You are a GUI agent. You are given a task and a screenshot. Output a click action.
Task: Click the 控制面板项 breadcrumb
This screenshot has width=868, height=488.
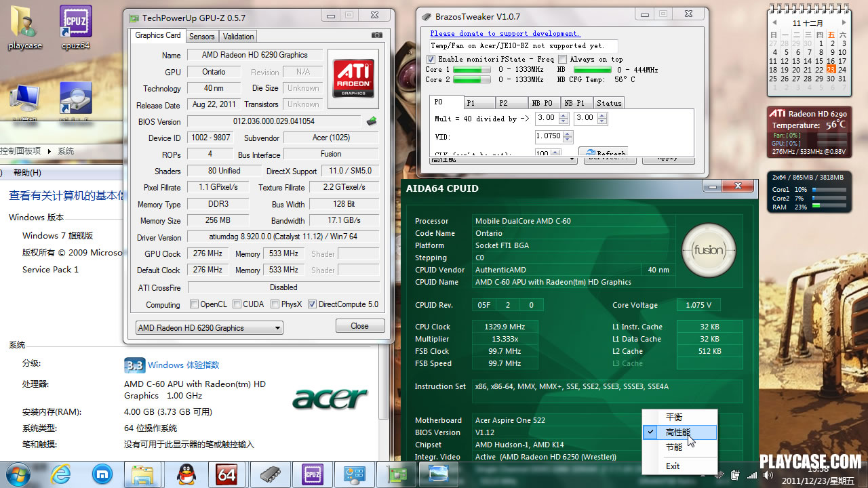[x=20, y=151]
